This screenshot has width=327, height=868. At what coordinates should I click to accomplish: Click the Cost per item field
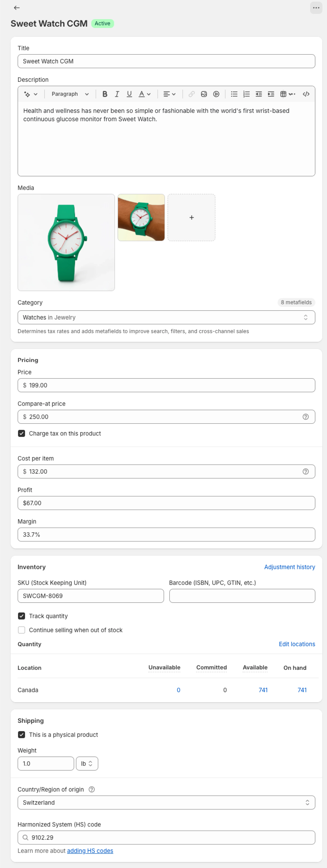tap(166, 471)
